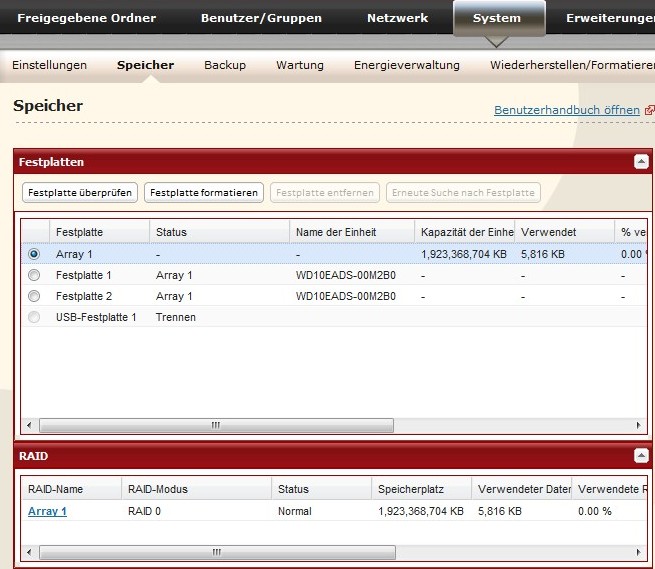Click the Festplatten horizontal scrollbar thumb
Screen dimensions: 655x569
coord(216,425)
